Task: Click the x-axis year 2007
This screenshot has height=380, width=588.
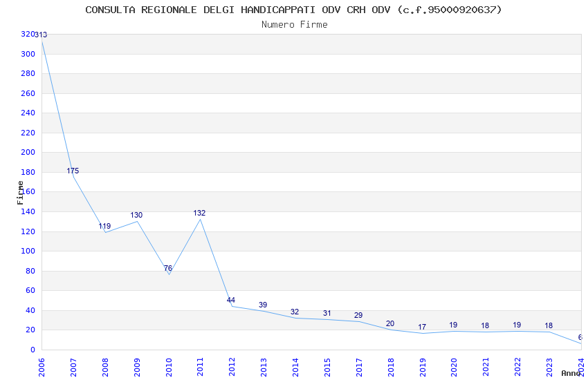Action: point(73,367)
